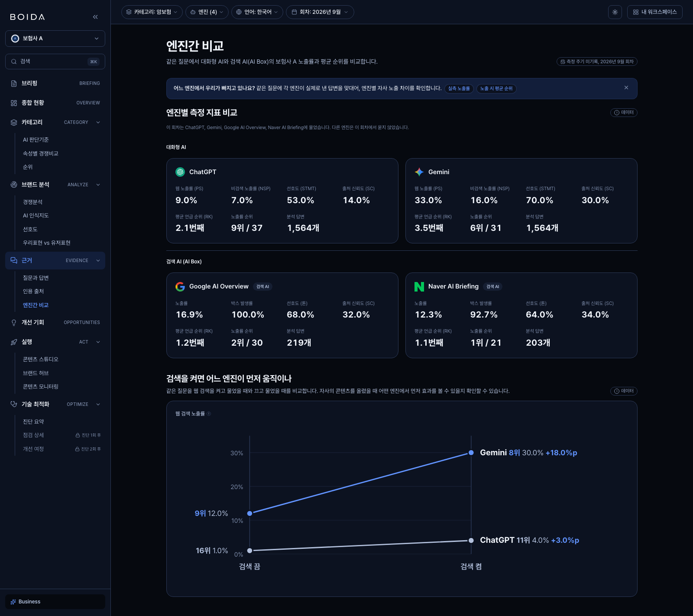Click the lock icon on 개선 여정 row
This screenshot has height=616, width=693.
pos(77,449)
